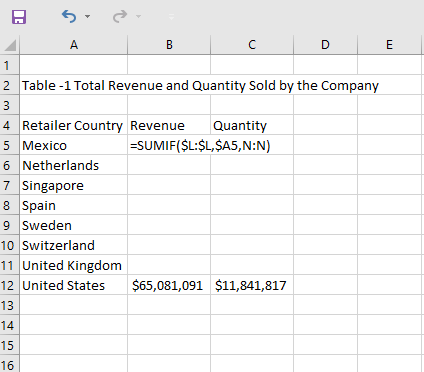This screenshot has height=372, width=424.
Task: Select column B header
Action: pos(169,45)
